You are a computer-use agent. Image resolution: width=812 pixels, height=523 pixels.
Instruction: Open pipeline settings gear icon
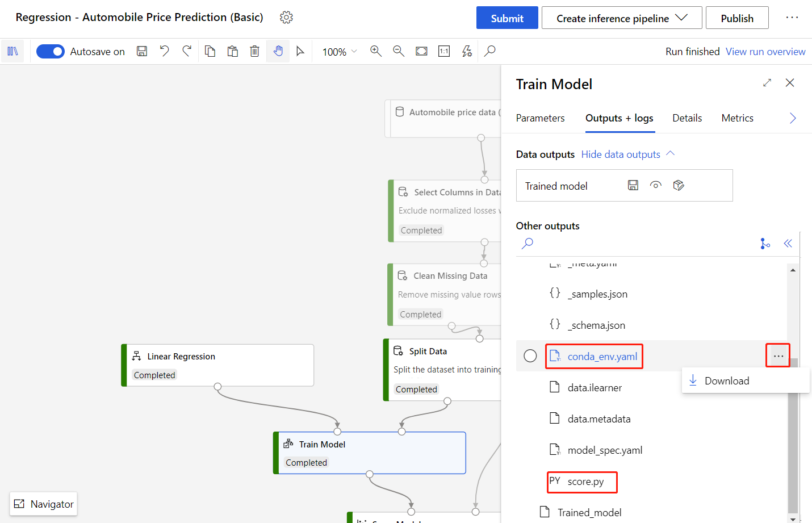286,18
